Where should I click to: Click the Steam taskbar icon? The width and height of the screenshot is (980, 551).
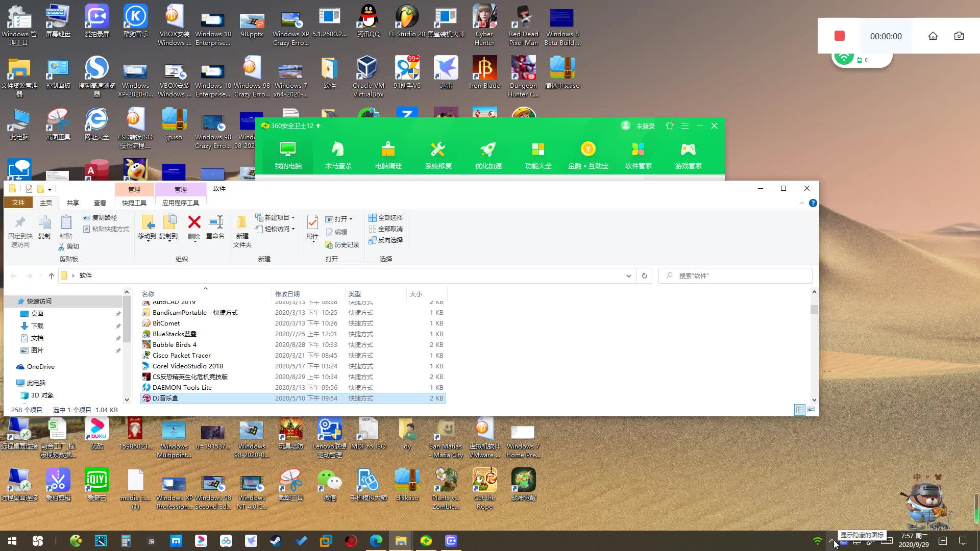(276, 541)
